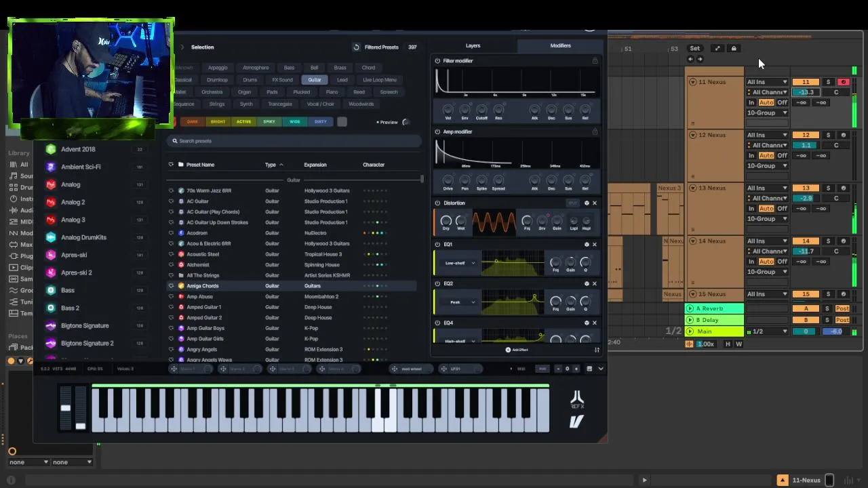Click the Nexus settings grid icon
Image resolution: width=868 pixels, height=488 pixels.
pos(589,369)
